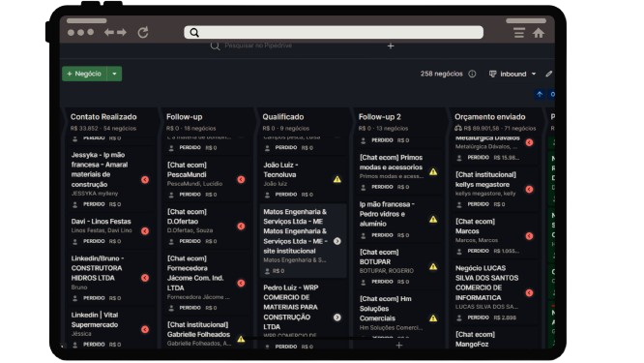Click red overdue icon on PescaMundi deal
This screenshot has width=644, height=363.
(x=241, y=180)
